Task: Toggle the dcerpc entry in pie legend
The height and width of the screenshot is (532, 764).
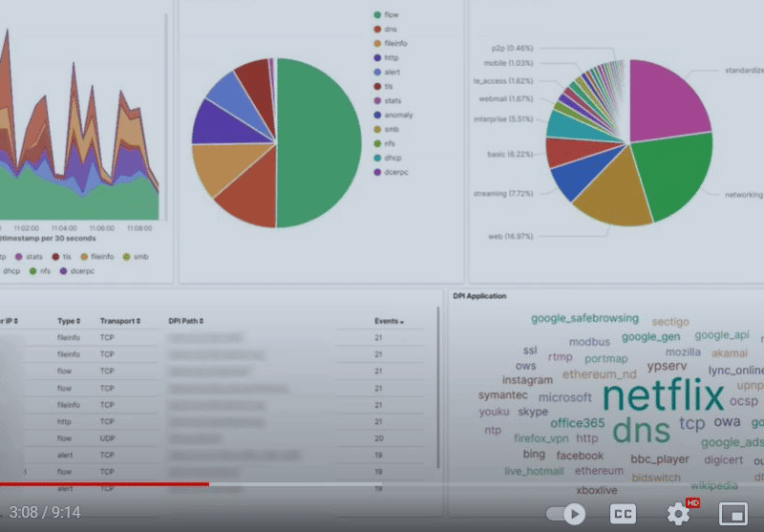Action: click(391, 172)
